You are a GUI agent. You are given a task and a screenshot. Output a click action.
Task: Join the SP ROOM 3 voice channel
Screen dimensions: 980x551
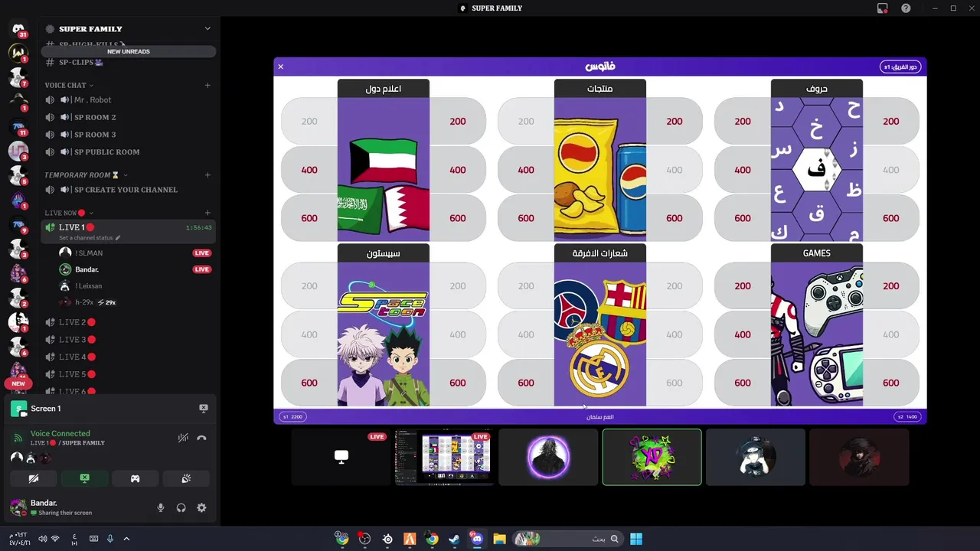[127, 135]
